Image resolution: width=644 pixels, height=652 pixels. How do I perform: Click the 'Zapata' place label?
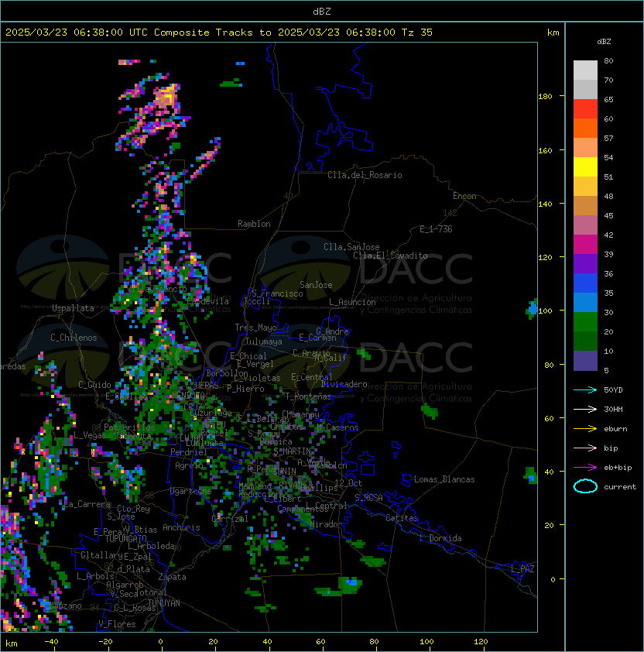coord(172,577)
